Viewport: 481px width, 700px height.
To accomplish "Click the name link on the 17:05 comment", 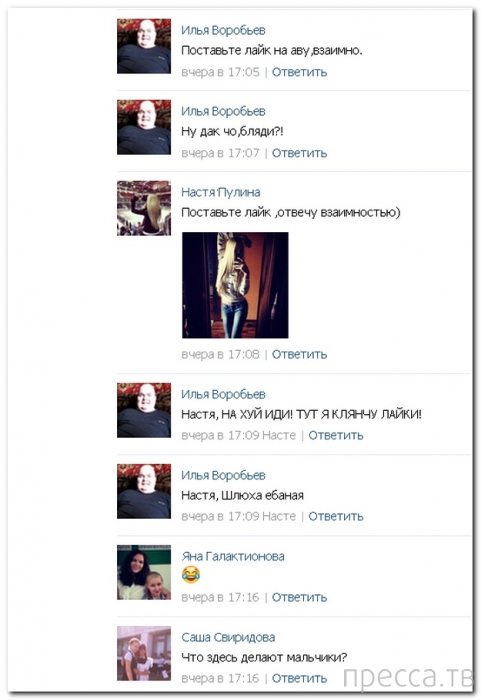I will (223, 30).
